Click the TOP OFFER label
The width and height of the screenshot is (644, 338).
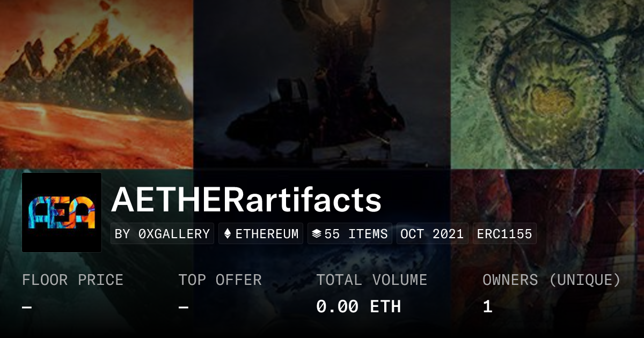220,280
